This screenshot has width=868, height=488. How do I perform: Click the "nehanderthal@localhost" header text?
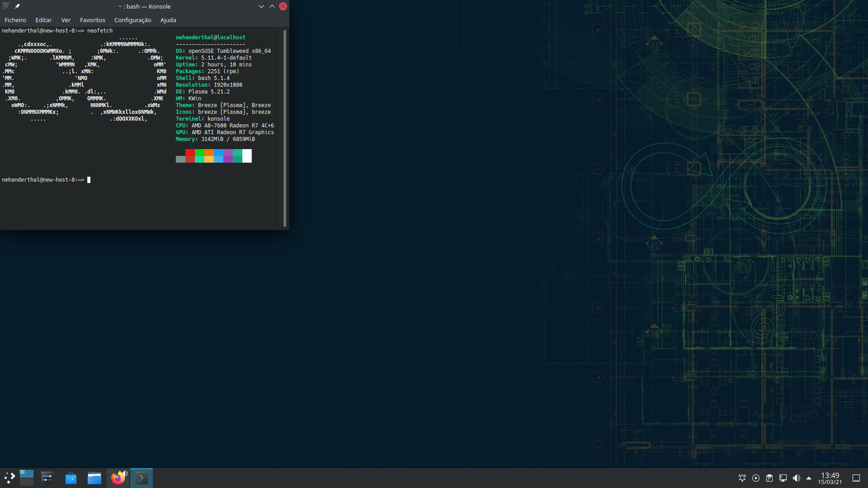coord(210,37)
